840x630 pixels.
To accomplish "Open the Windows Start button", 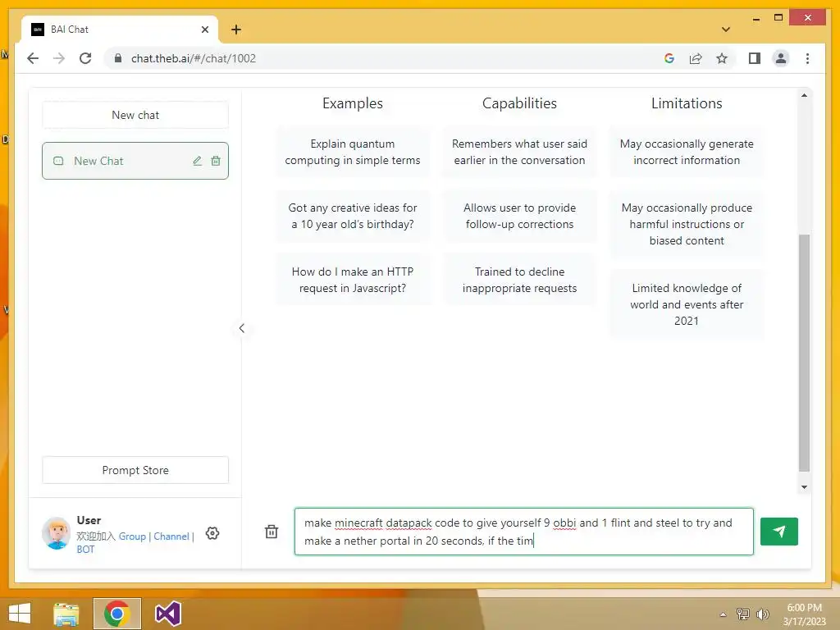I will click(20, 614).
